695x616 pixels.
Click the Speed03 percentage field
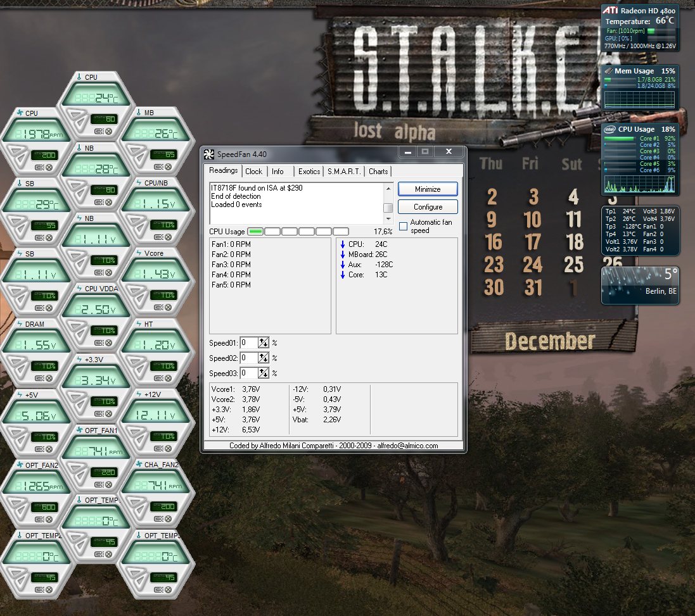coord(248,374)
